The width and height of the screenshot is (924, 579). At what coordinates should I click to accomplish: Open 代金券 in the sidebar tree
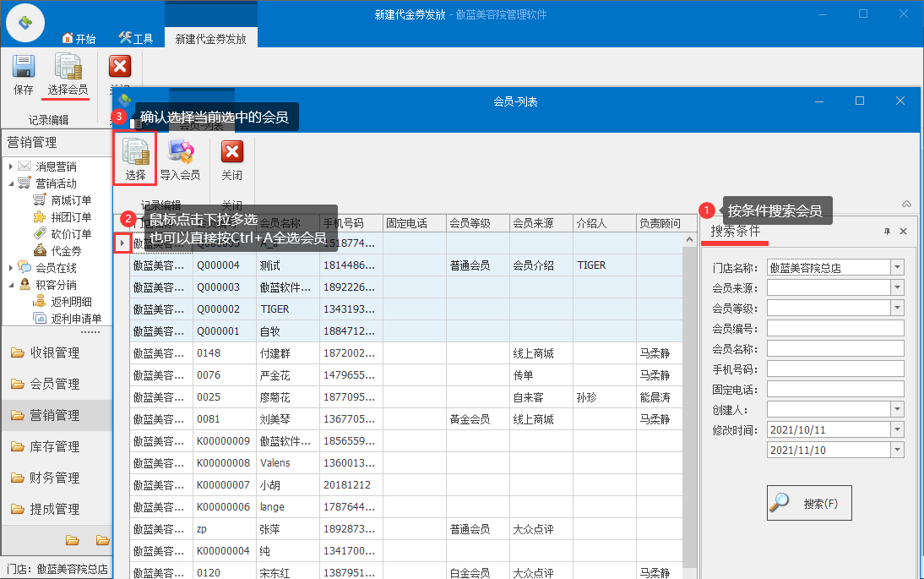click(x=66, y=251)
